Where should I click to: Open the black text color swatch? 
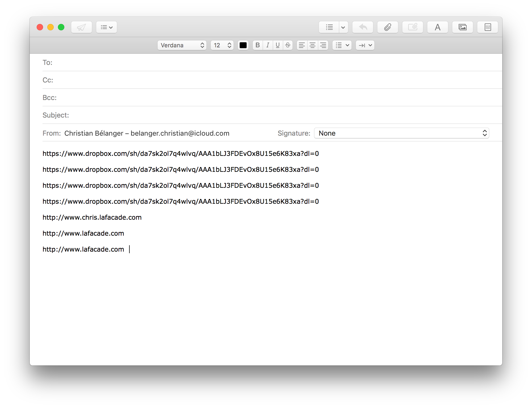pyautogui.click(x=243, y=45)
